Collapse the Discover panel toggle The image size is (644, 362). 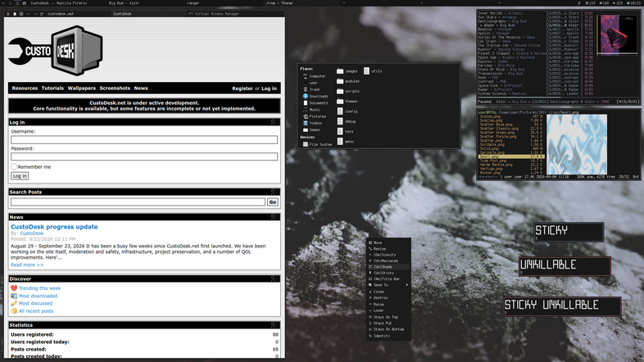(274, 278)
